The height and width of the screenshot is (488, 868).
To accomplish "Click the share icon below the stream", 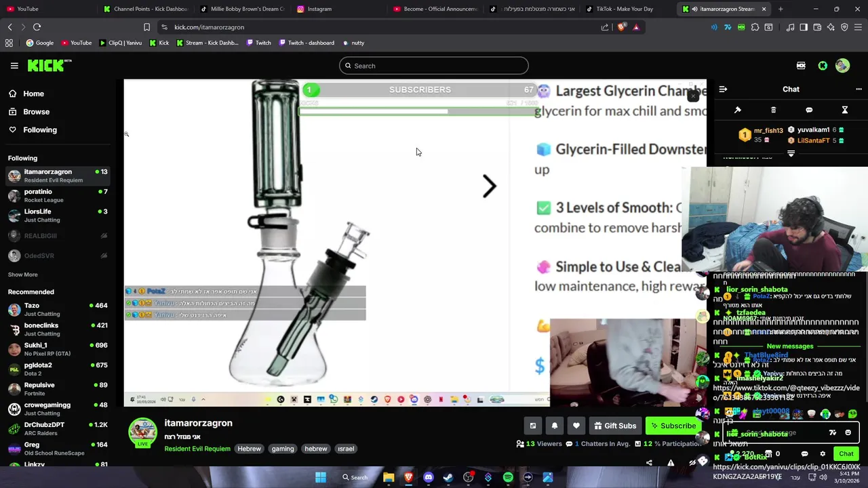I will point(649,463).
